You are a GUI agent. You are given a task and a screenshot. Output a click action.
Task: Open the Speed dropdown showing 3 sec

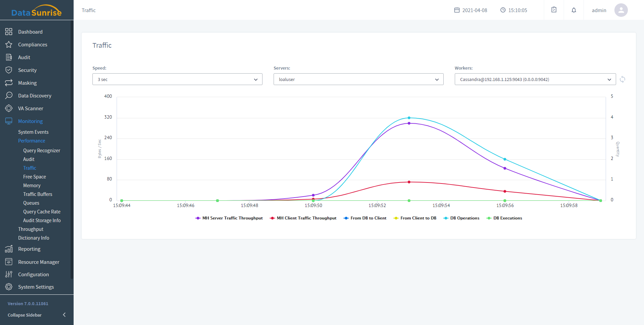177,80
